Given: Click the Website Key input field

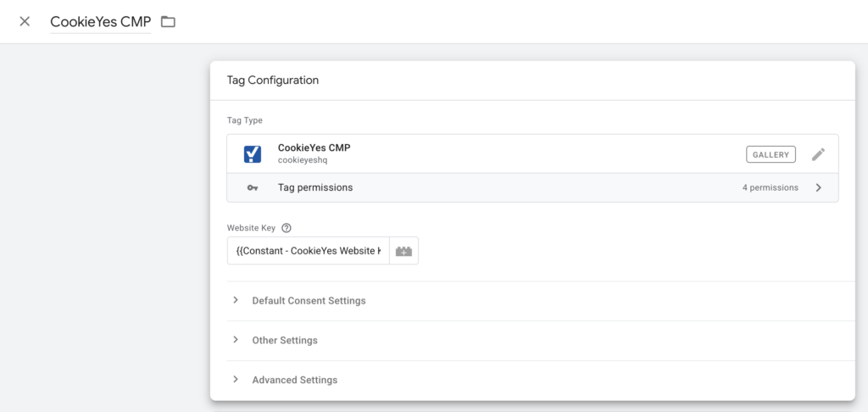Looking at the screenshot, I should click(x=309, y=251).
